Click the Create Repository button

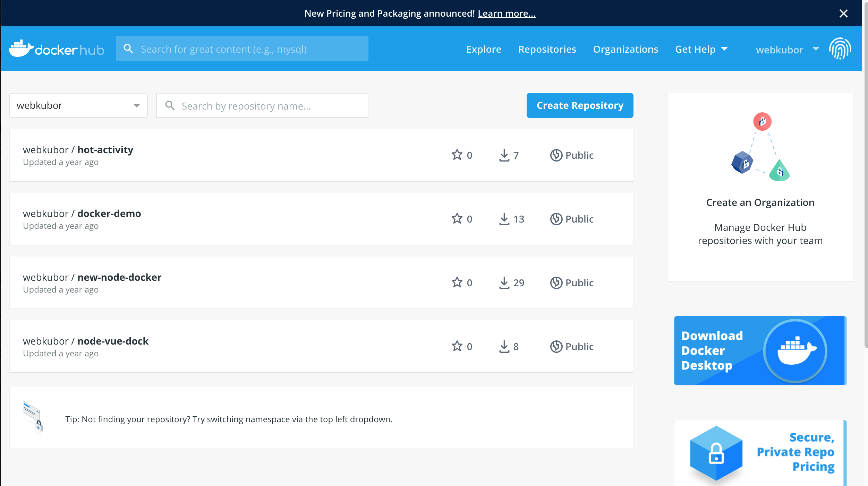[x=580, y=105]
